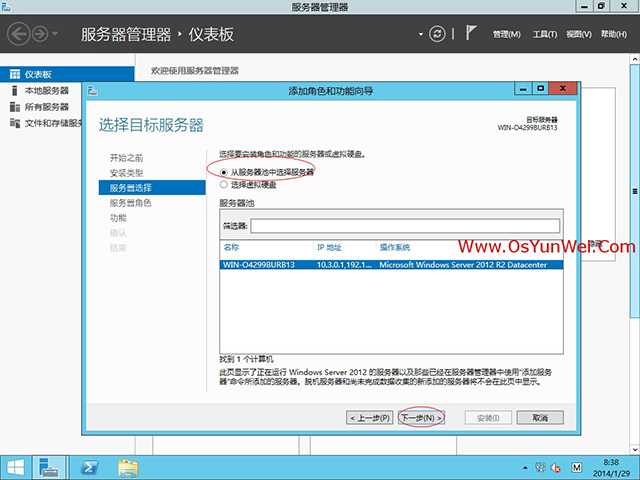Choose 从服务器池中选择服务器 radio button
Viewport: 640px width, 480px height.
coord(223,173)
